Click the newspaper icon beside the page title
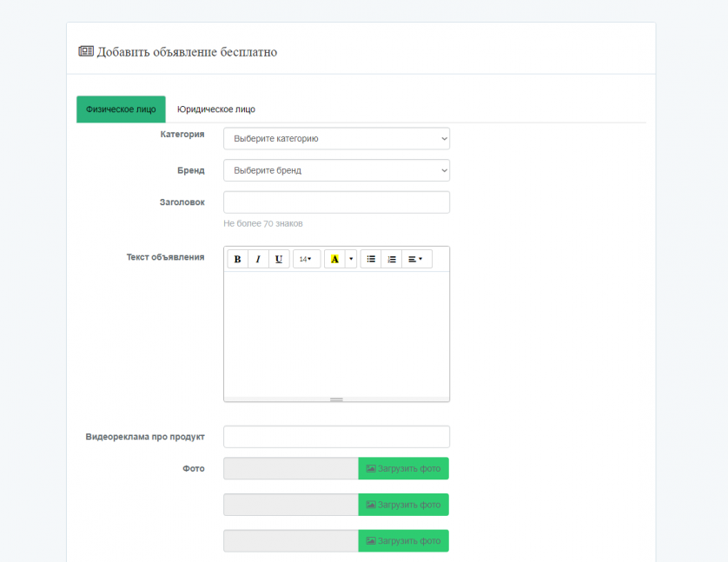This screenshot has width=728, height=562. 86,51
